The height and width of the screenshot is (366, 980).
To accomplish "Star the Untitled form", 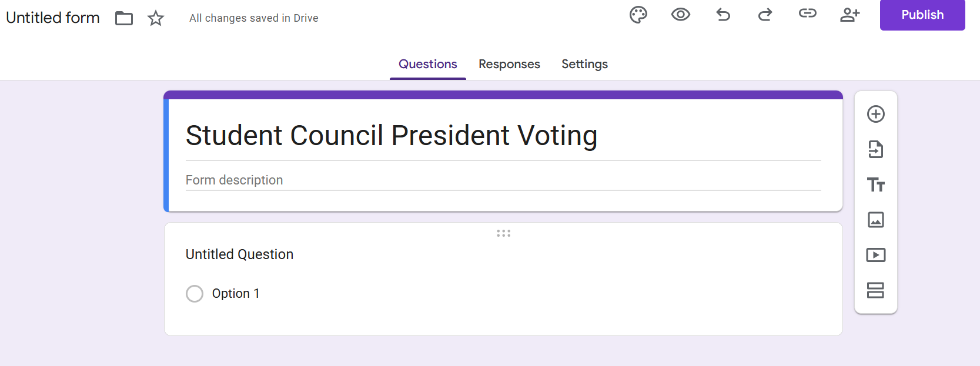I will pyautogui.click(x=156, y=18).
